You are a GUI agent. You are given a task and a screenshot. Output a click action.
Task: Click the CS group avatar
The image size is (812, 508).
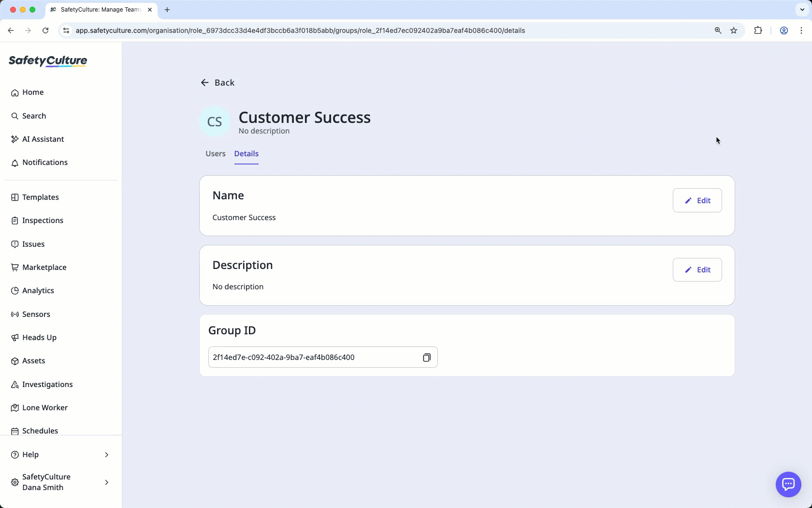[215, 121]
